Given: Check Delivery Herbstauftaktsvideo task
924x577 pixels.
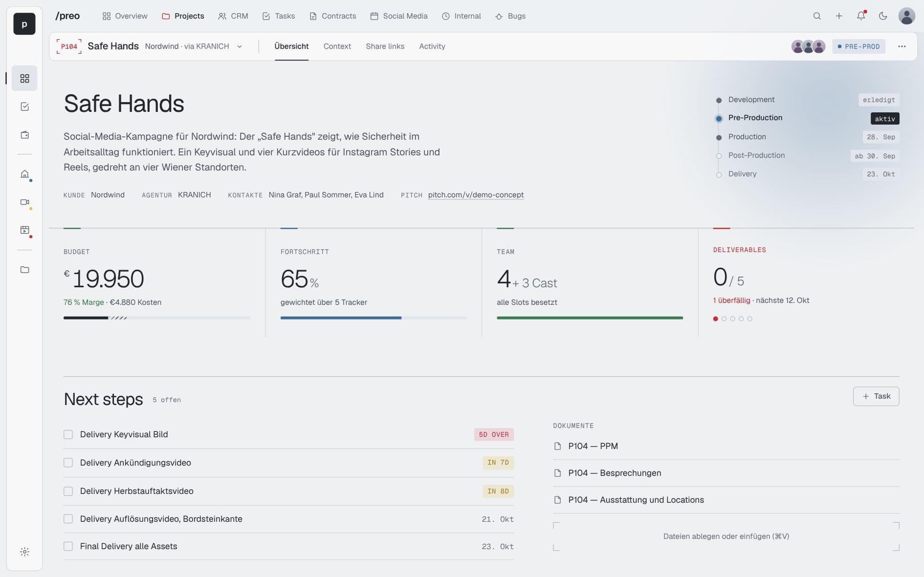Looking at the screenshot, I should coord(68,491).
